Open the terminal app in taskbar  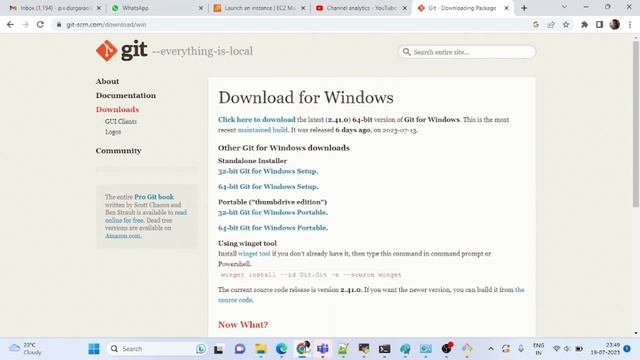click(x=384, y=349)
